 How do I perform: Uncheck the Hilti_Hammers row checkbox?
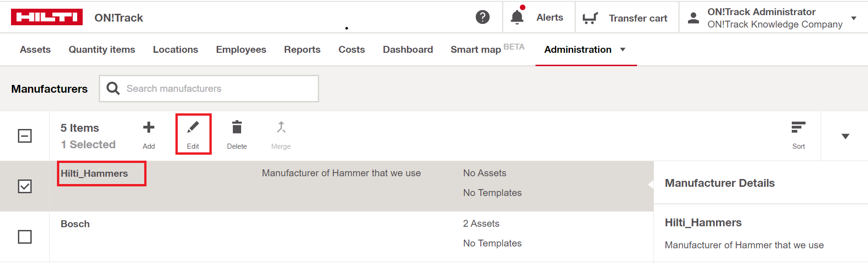click(25, 186)
